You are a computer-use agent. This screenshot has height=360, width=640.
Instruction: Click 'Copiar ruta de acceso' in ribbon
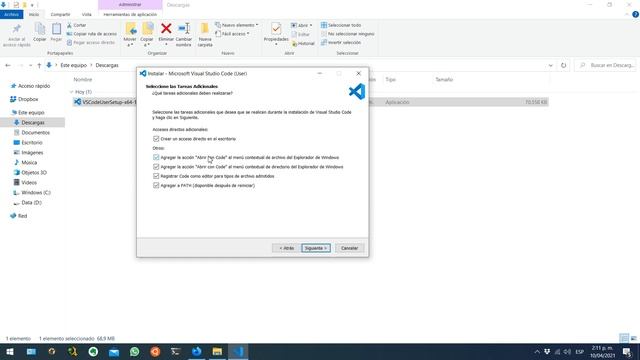tap(92, 34)
